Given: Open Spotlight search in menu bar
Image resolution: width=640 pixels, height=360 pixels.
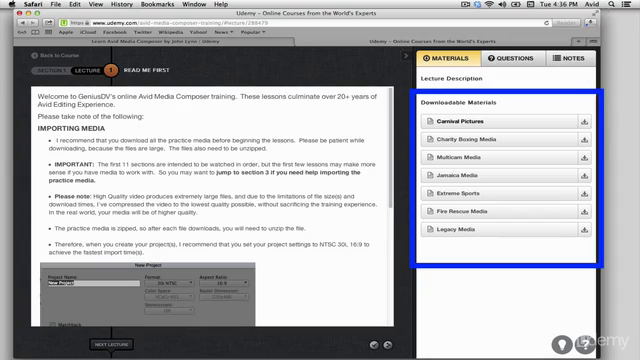Looking at the screenshot, I should tap(611, 4).
